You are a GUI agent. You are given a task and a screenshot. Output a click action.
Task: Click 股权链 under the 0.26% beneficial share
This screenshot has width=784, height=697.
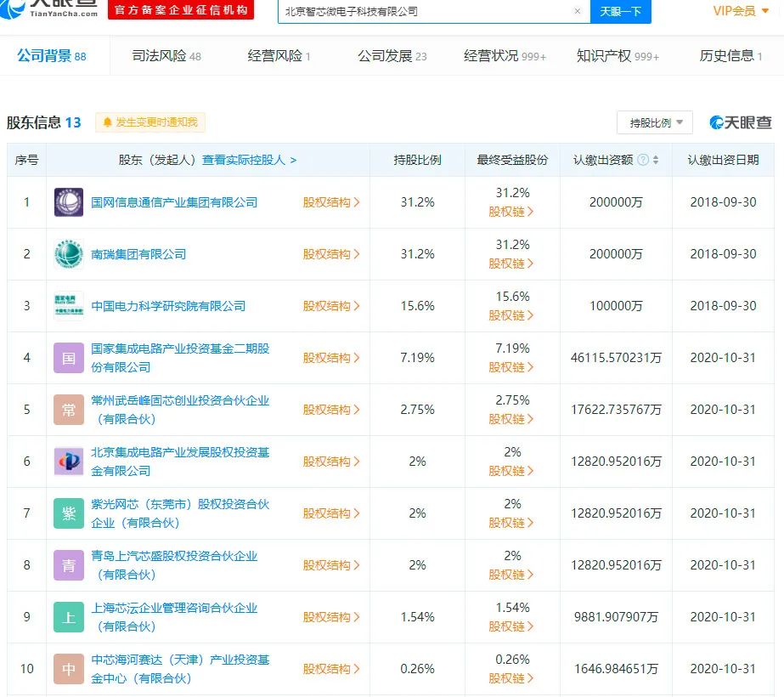(x=511, y=678)
